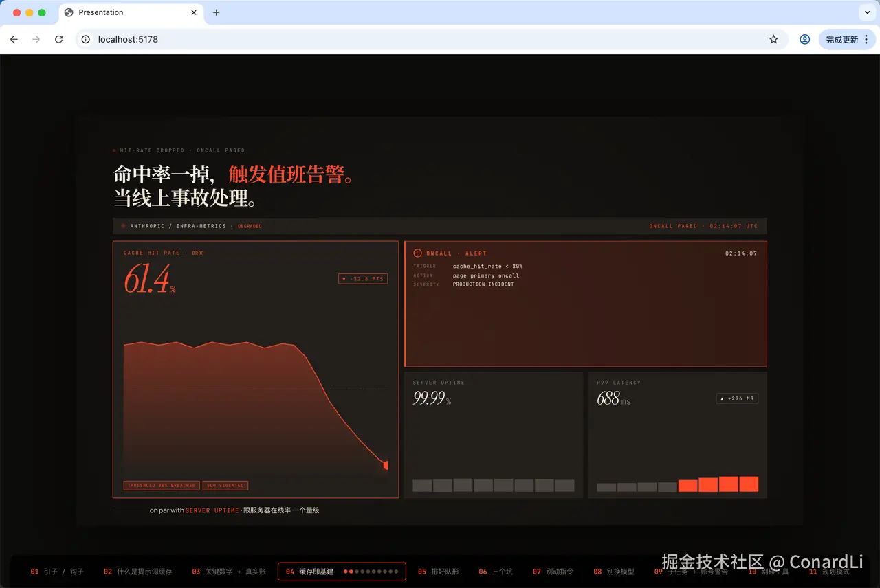Click the red endpoint dot on the chart line
Image resolution: width=880 pixels, height=588 pixels.
[x=386, y=465]
